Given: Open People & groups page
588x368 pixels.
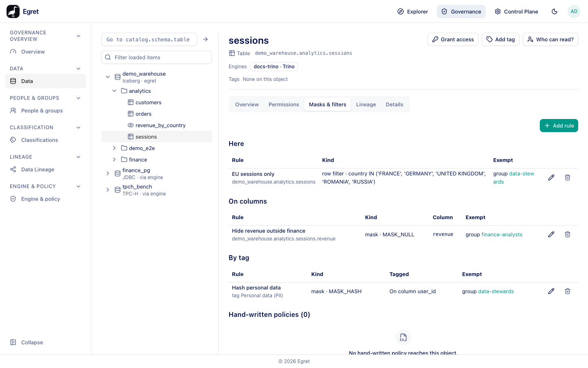Looking at the screenshot, I should [45, 111].
